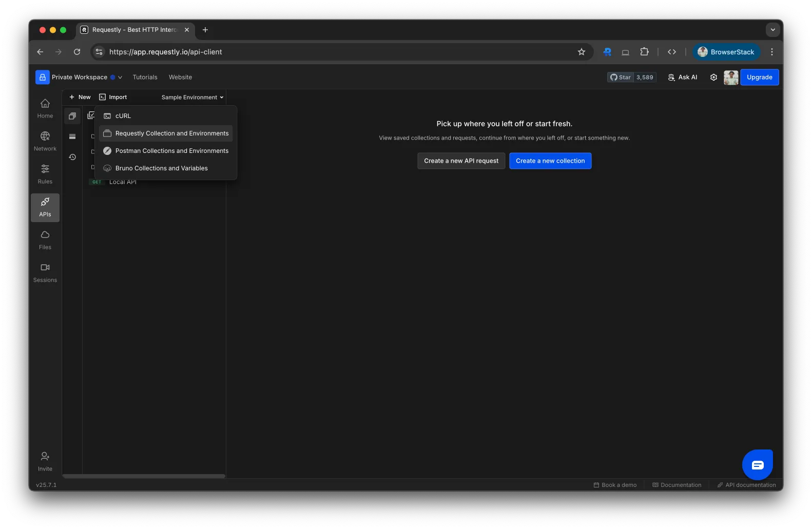This screenshot has height=529, width=812.
Task: Switch to environments list icon
Action: [72, 136]
